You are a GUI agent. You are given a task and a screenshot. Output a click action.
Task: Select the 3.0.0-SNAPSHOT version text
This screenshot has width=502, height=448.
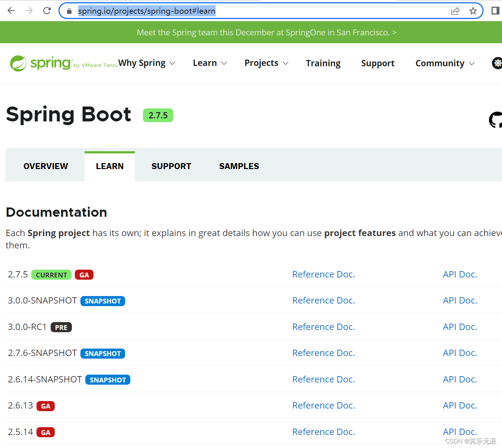42,301
